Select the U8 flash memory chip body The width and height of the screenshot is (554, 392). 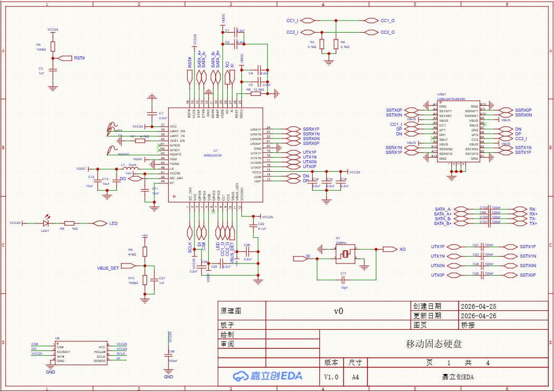[81, 353]
